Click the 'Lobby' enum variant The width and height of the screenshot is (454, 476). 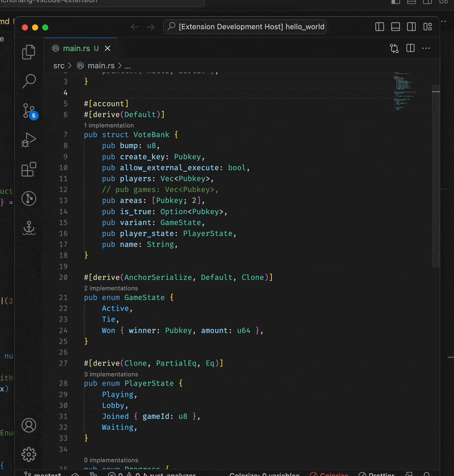coord(113,405)
